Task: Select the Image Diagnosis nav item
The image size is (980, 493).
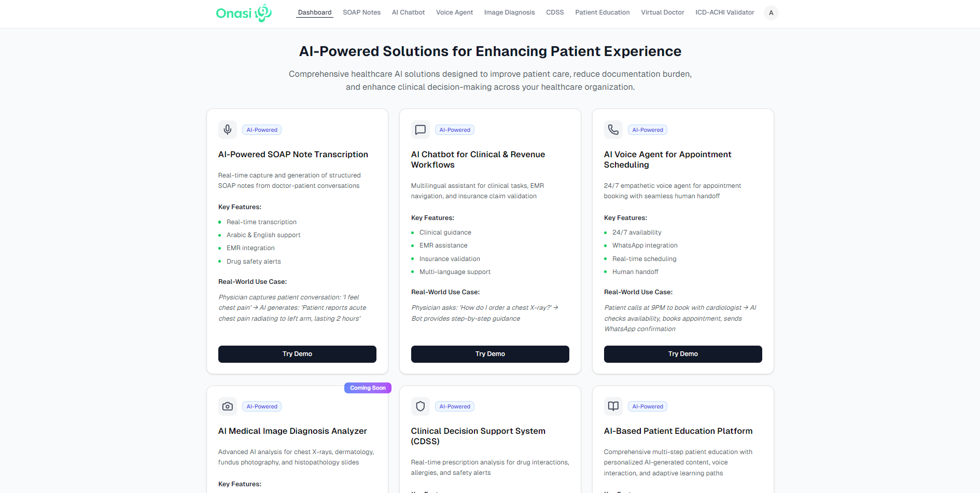Action: tap(509, 12)
